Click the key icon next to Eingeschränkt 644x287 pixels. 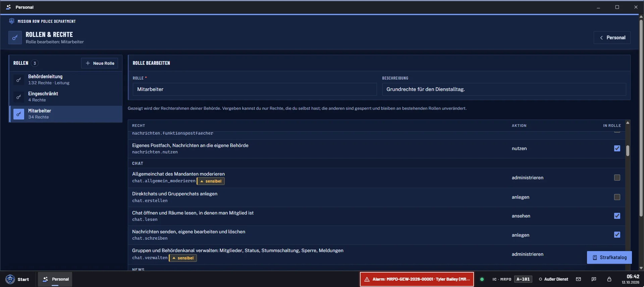pyautogui.click(x=19, y=97)
